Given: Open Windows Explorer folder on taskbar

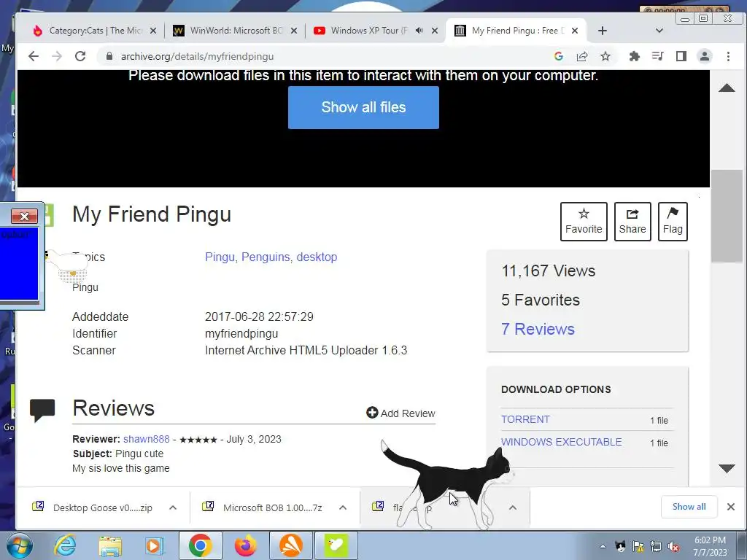Looking at the screenshot, I should [x=111, y=545].
